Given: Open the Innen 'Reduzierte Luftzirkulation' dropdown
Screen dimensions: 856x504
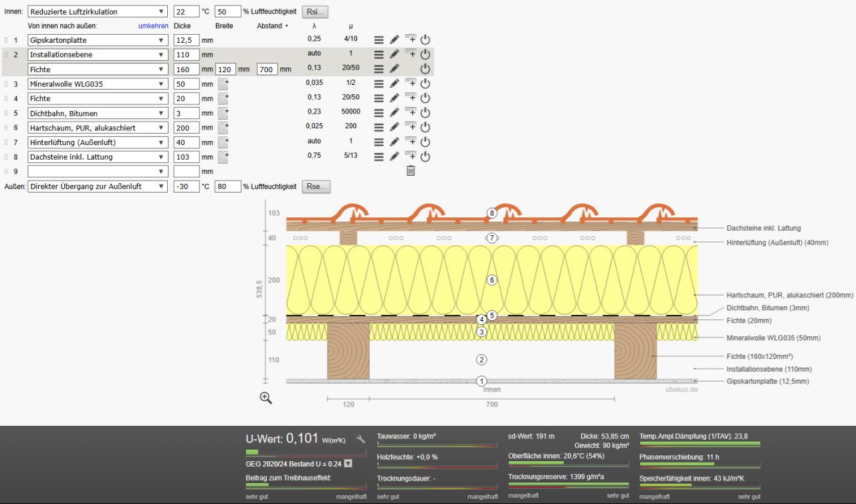Looking at the screenshot, I should (x=98, y=12).
